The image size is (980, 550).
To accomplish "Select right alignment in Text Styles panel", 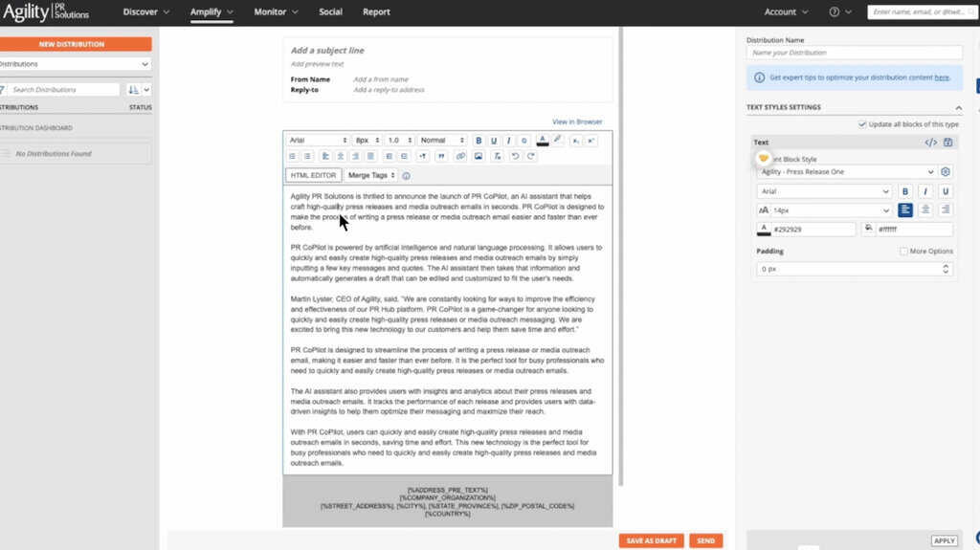I will [x=946, y=210].
